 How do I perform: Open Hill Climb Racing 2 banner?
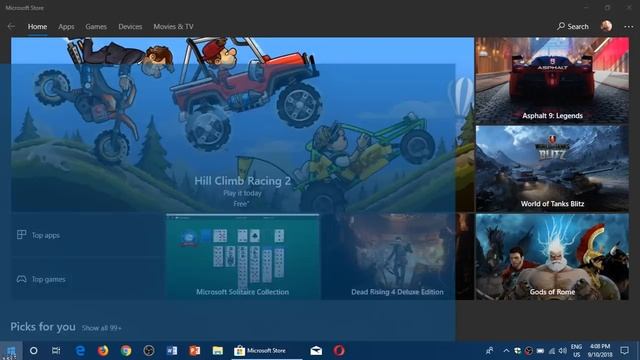click(242, 124)
